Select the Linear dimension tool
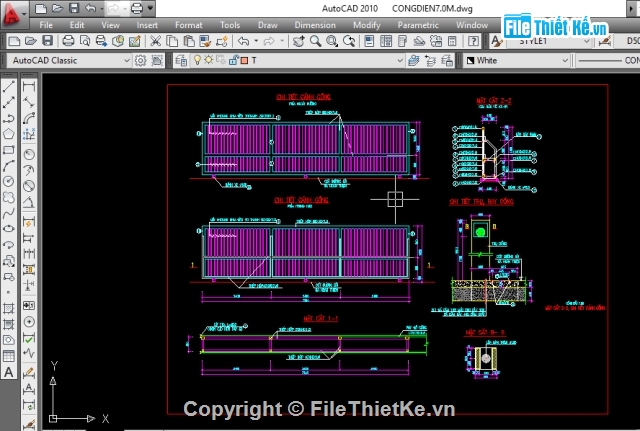The height and width of the screenshot is (431, 640). 29,86
